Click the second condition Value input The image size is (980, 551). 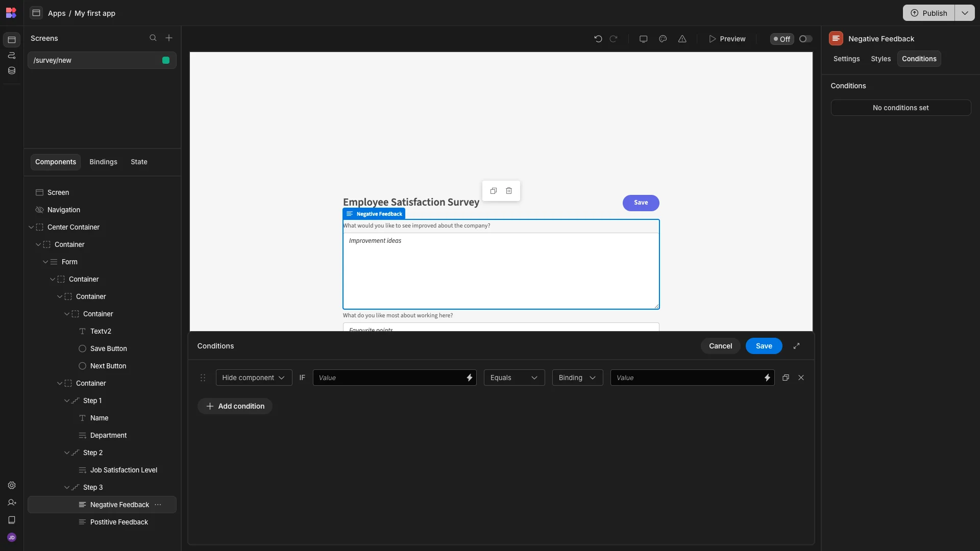pos(692,378)
